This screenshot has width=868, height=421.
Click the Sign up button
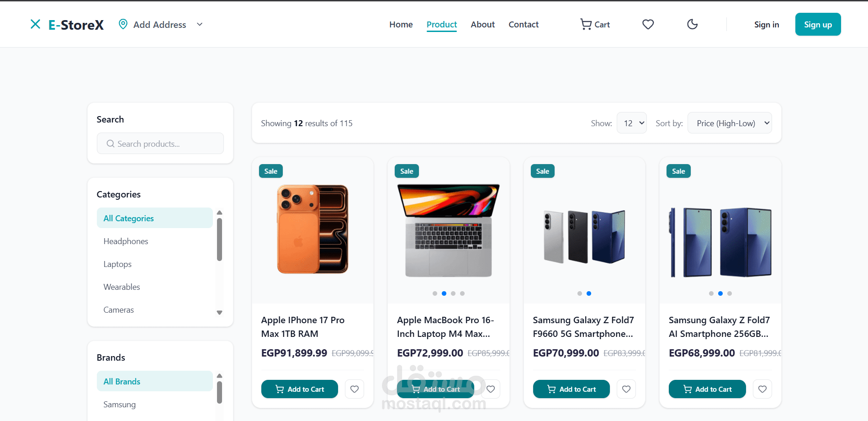(x=818, y=25)
